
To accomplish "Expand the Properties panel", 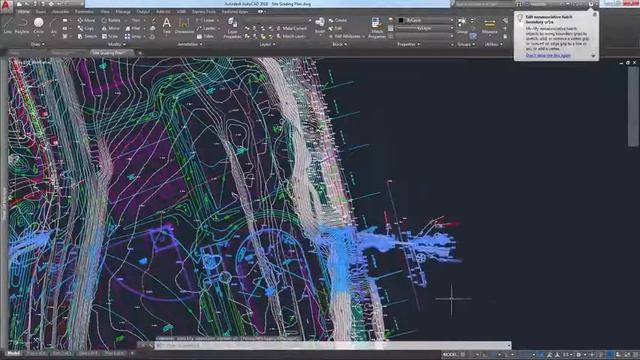I will pos(408,44).
